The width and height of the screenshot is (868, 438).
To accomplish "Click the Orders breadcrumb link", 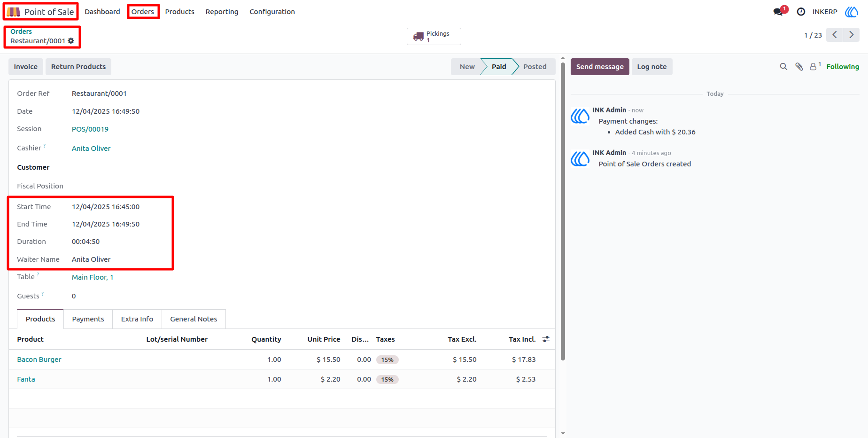I will pos(21,31).
